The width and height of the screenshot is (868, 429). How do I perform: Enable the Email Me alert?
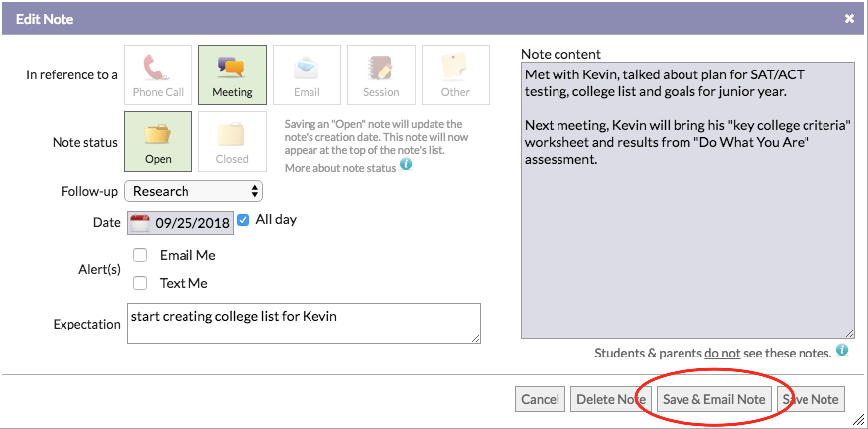click(x=140, y=255)
